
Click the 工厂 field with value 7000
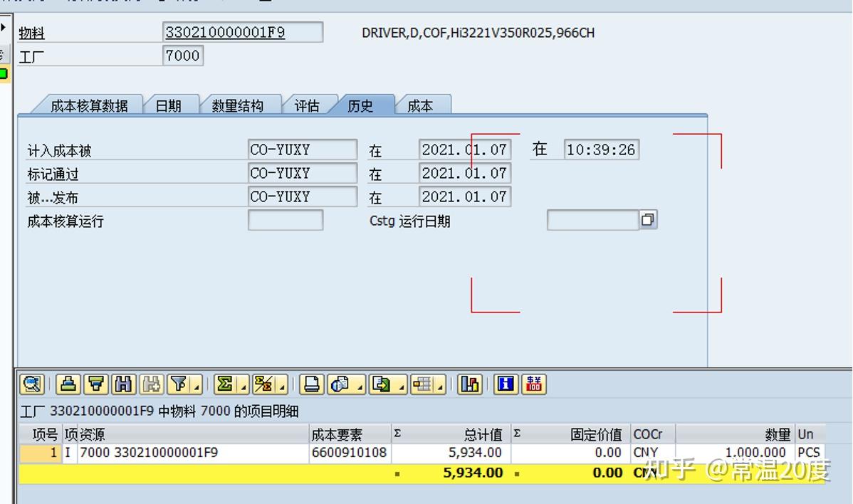[183, 56]
